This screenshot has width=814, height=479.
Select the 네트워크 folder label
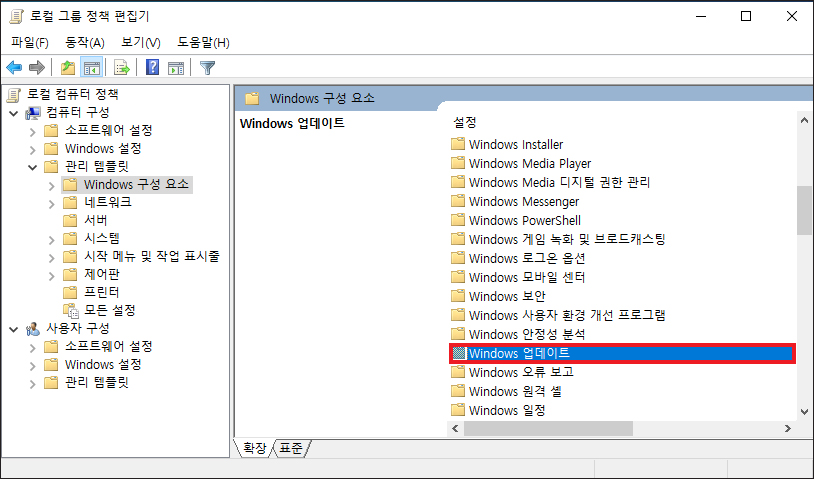(108, 202)
